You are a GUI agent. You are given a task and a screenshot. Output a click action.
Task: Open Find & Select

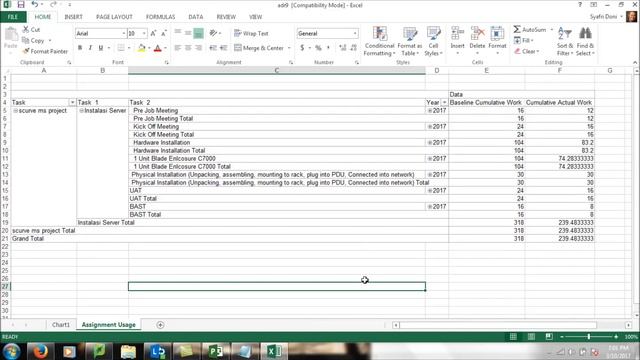click(585, 41)
